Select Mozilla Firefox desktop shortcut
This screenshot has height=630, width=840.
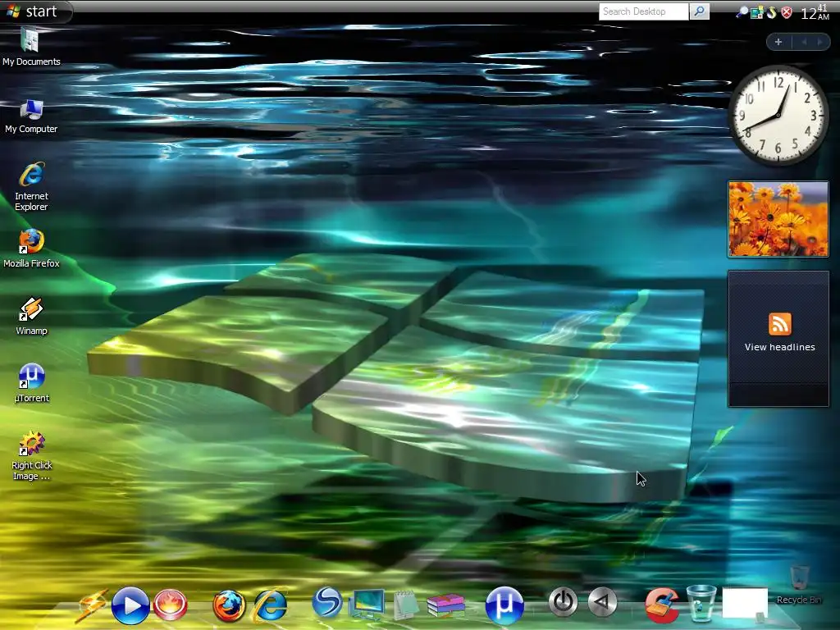(x=31, y=248)
